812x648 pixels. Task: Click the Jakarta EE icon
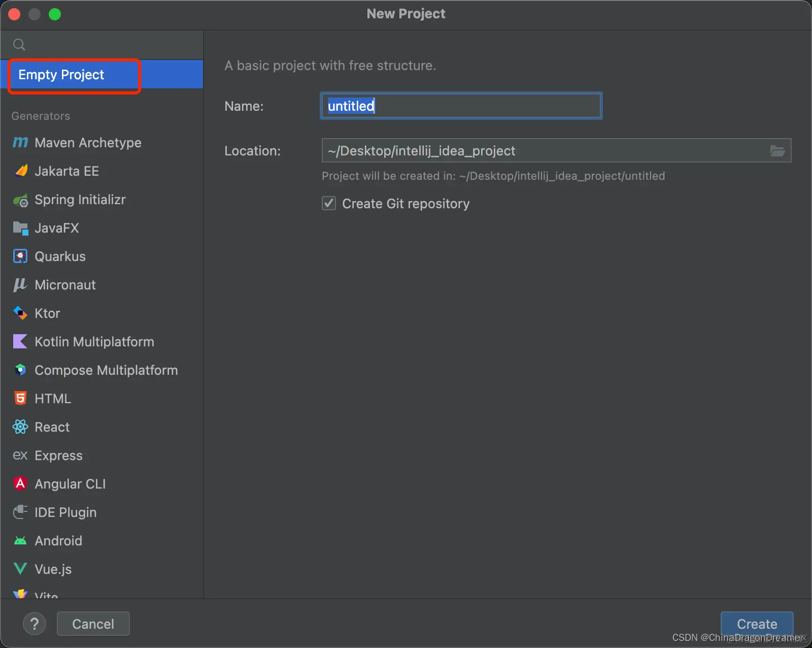click(21, 171)
